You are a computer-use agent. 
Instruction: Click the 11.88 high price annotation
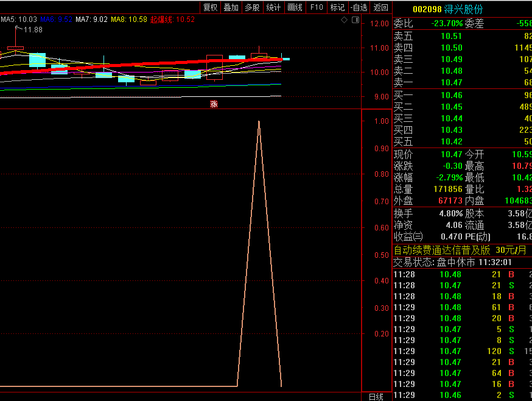[33, 30]
